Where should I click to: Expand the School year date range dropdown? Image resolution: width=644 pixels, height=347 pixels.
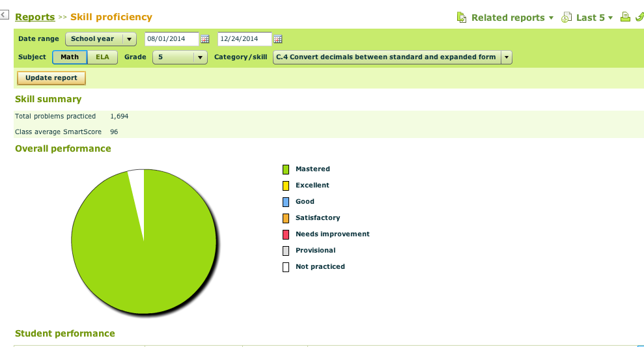click(x=101, y=39)
